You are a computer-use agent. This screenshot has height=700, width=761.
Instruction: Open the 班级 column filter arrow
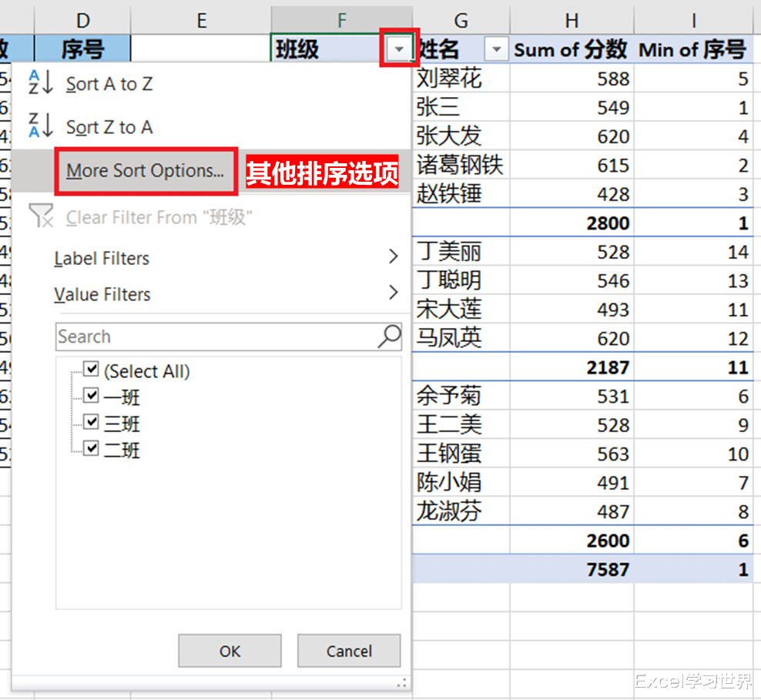pyautogui.click(x=398, y=48)
